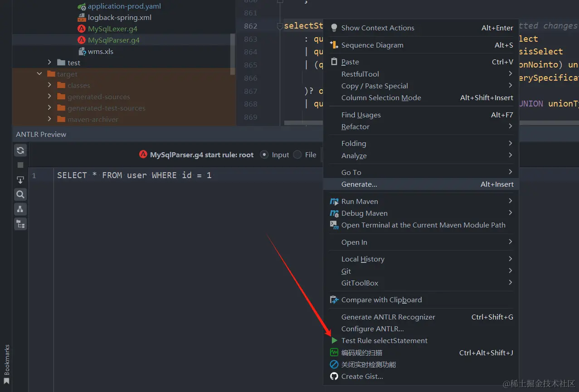Click the hierarchy tree icon in ANTLR toolbar
The width and height of the screenshot is (579, 392).
(20, 209)
